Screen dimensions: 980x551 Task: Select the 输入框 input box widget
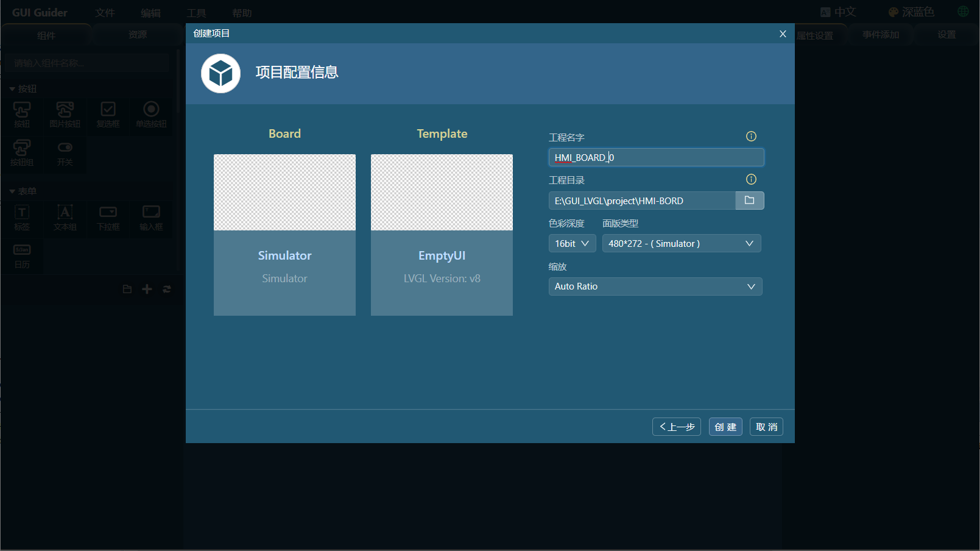pyautogui.click(x=150, y=218)
